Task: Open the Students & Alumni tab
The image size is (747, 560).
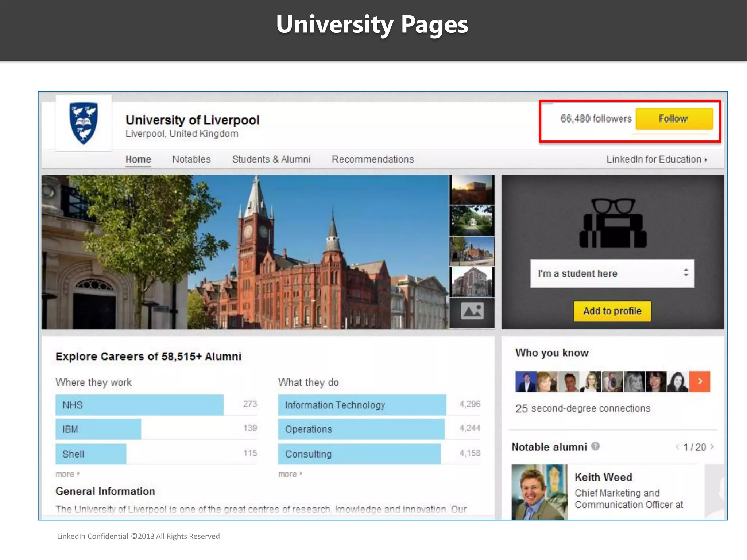Action: coord(271,159)
